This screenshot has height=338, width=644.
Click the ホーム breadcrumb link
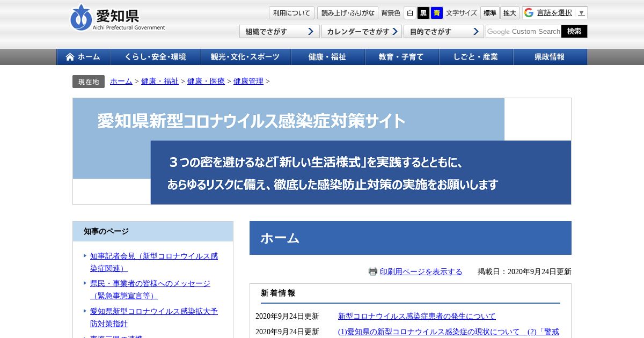(x=121, y=82)
